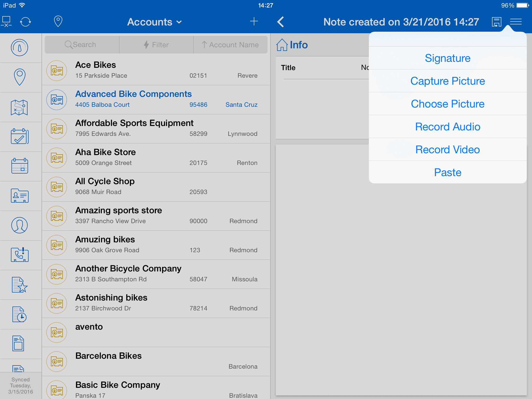Add a new account with the plus button

pyautogui.click(x=254, y=22)
